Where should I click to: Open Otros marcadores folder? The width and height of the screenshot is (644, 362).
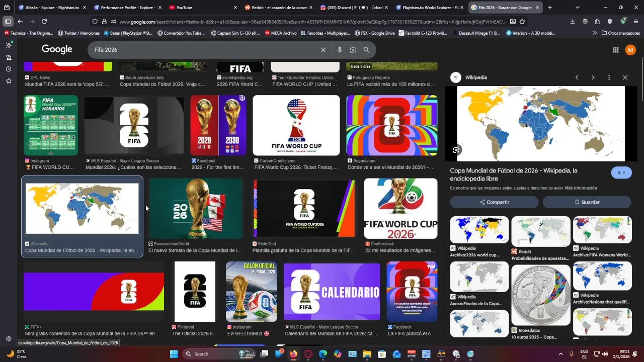pos(621,33)
